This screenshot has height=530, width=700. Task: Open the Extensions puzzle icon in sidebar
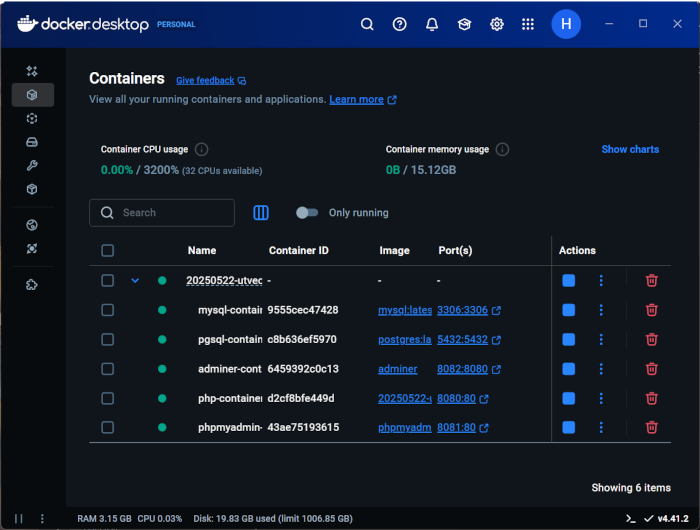click(x=32, y=285)
